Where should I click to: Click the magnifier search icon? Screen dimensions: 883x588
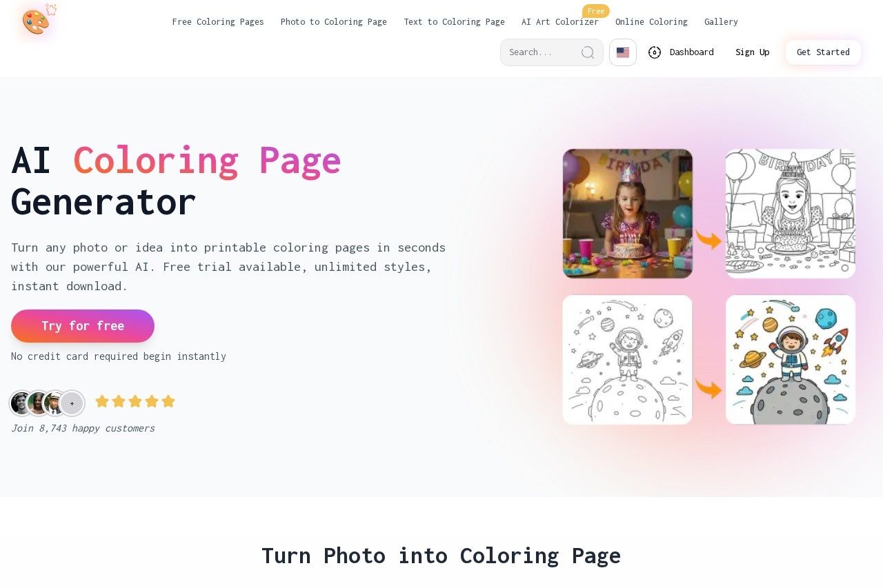588,52
